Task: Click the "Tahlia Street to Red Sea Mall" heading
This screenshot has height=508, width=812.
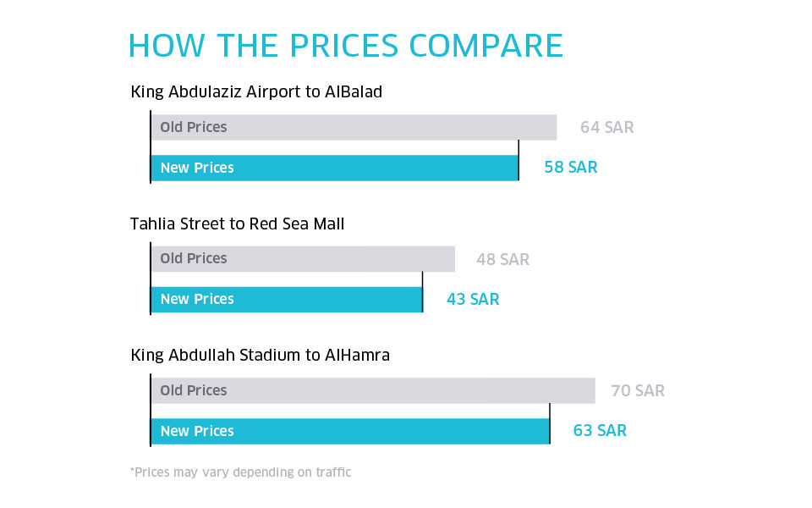Action: pos(237,224)
